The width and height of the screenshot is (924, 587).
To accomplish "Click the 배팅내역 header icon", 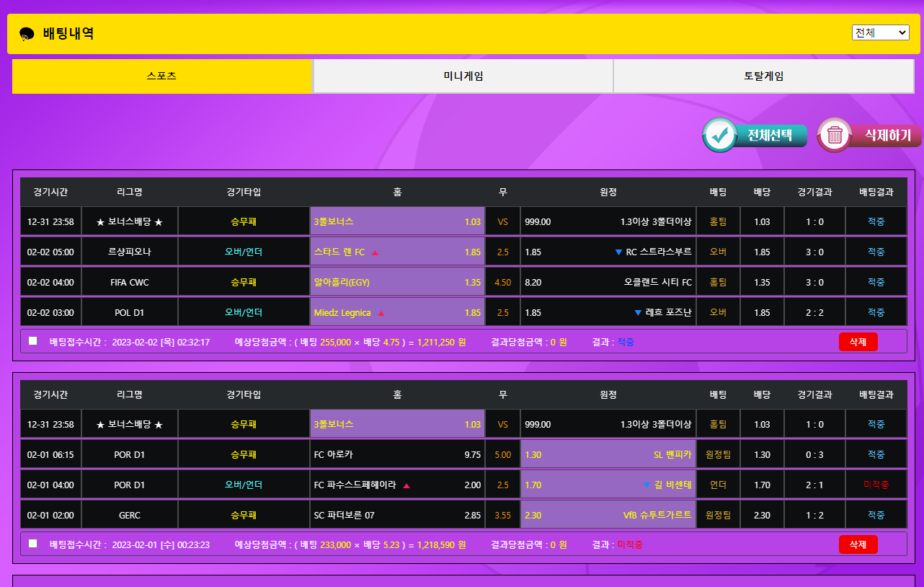I will coord(27,34).
